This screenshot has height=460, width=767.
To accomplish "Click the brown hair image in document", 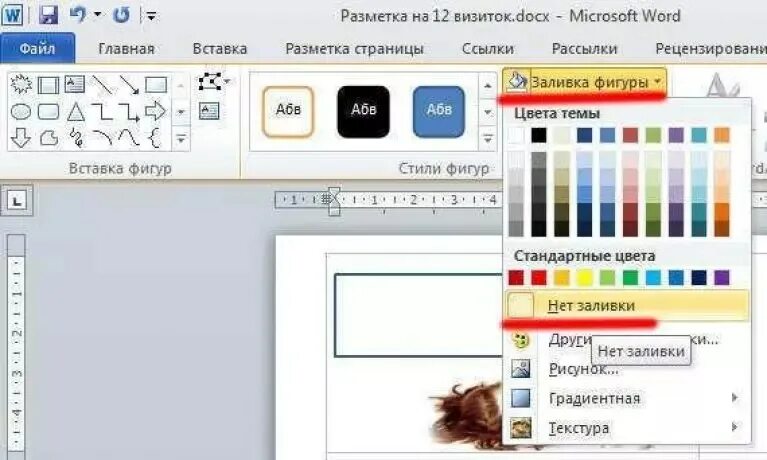I will (465, 415).
